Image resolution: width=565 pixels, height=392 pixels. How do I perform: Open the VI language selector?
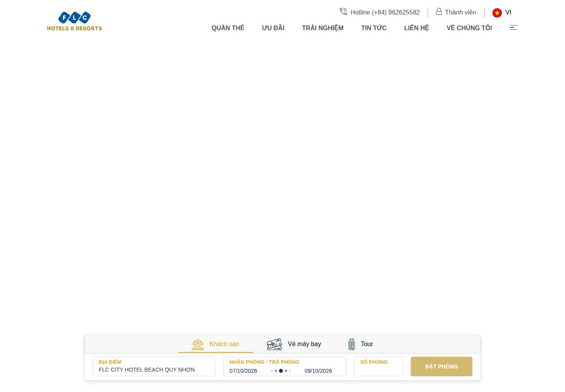502,13
